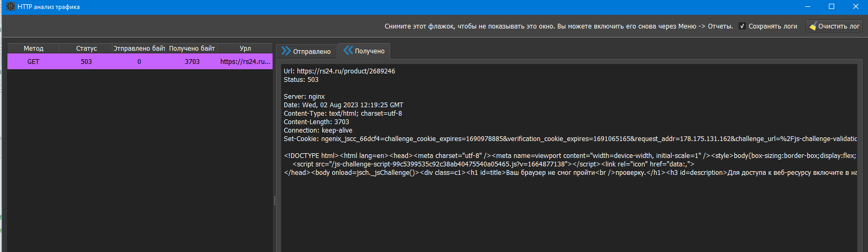Sort by the Статус column header
Viewport: 868px width, 252px height.
(x=86, y=48)
